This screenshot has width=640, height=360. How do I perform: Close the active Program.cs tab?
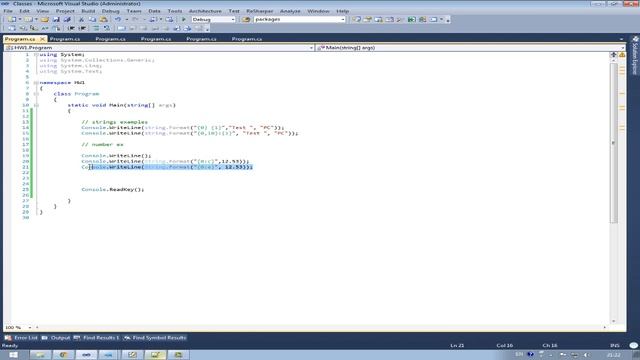coord(42,39)
